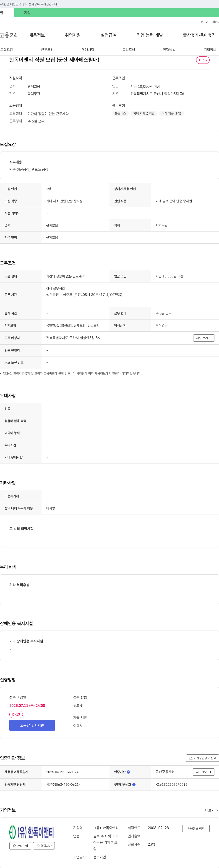The width and height of the screenshot is (219, 868).
Task: Open the 실업급여 menu
Action: point(109,35)
